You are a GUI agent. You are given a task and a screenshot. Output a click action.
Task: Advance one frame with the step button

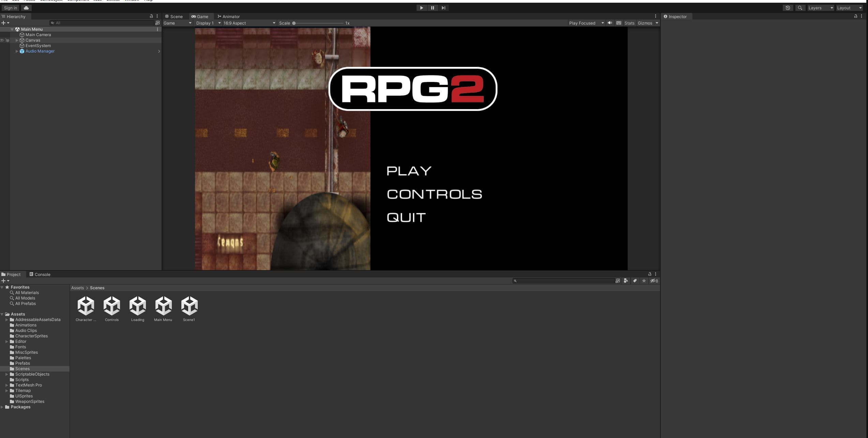[443, 8]
